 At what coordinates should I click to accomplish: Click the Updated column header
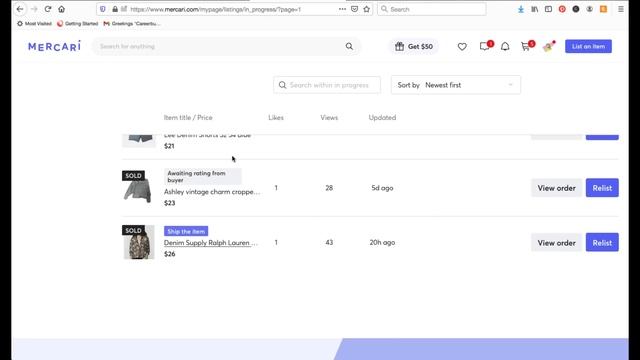(382, 118)
